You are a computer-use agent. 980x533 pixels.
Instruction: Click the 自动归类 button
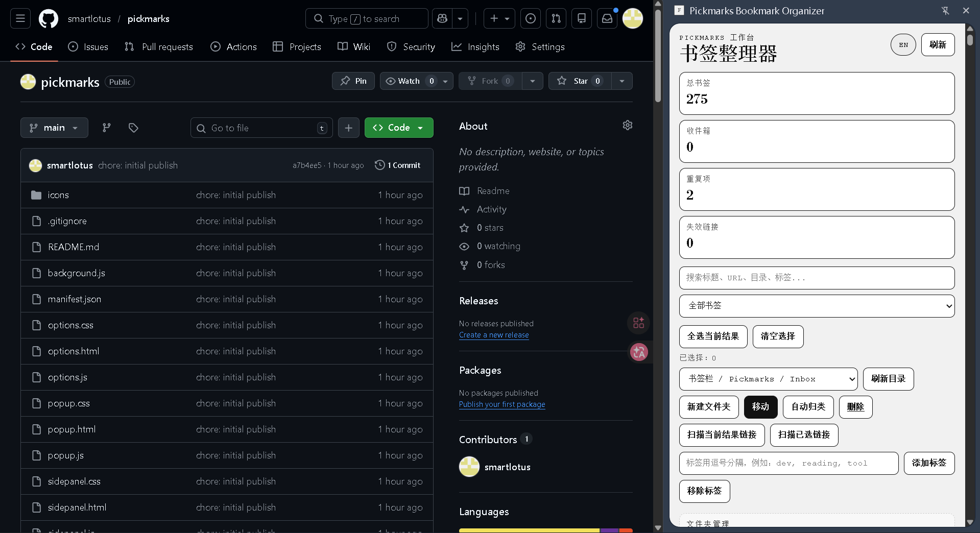pos(808,407)
